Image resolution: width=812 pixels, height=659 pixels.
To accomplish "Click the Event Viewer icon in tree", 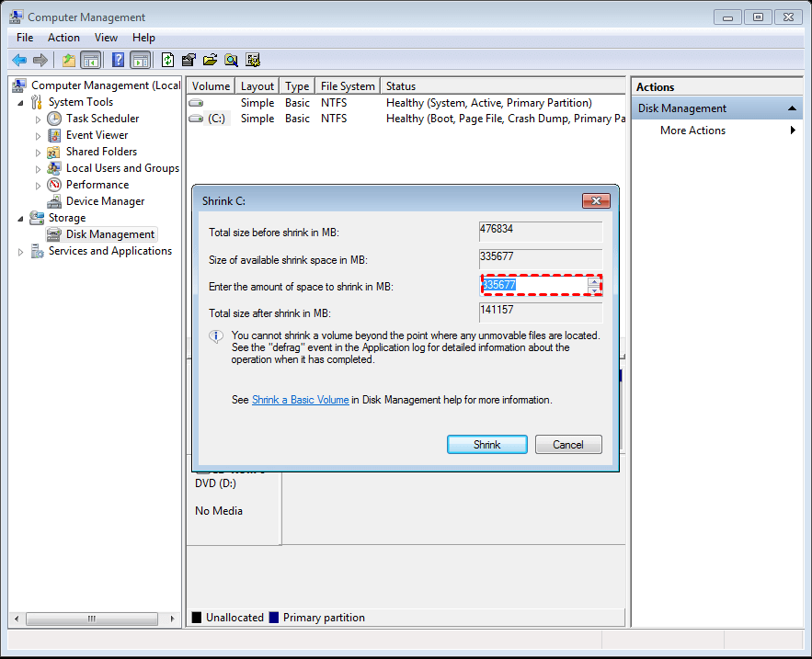I will 54,135.
